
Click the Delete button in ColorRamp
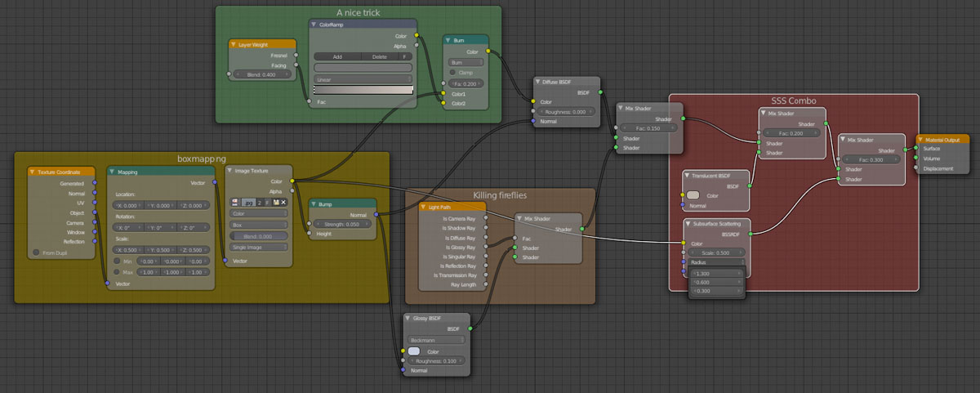click(379, 57)
